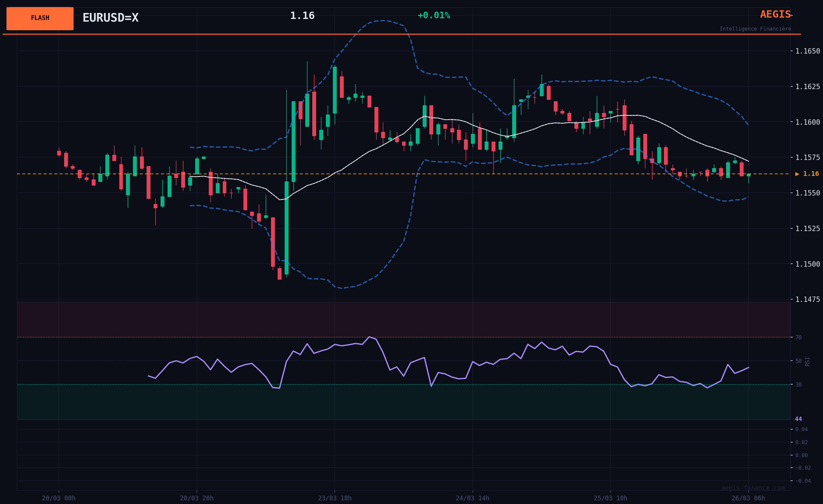Click the aegis-finance.com watermark link
Screen dimensions: 823x504
[753, 488]
